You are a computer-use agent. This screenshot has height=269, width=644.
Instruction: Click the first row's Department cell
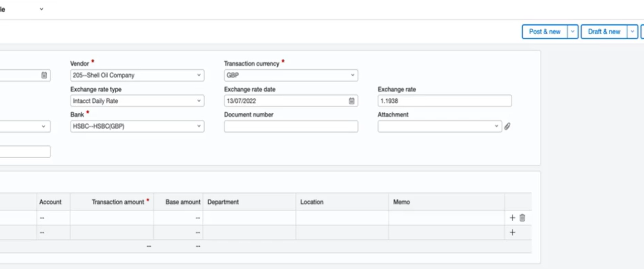pos(250,218)
